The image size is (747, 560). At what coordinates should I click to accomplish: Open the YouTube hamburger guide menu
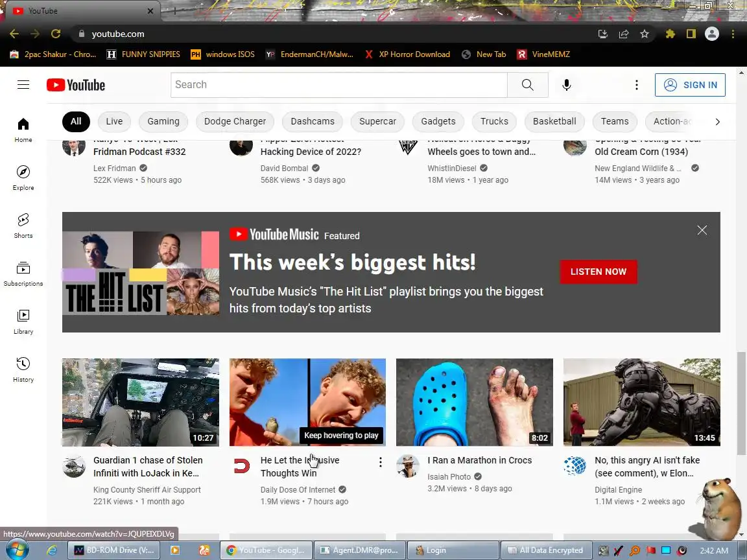tap(23, 85)
